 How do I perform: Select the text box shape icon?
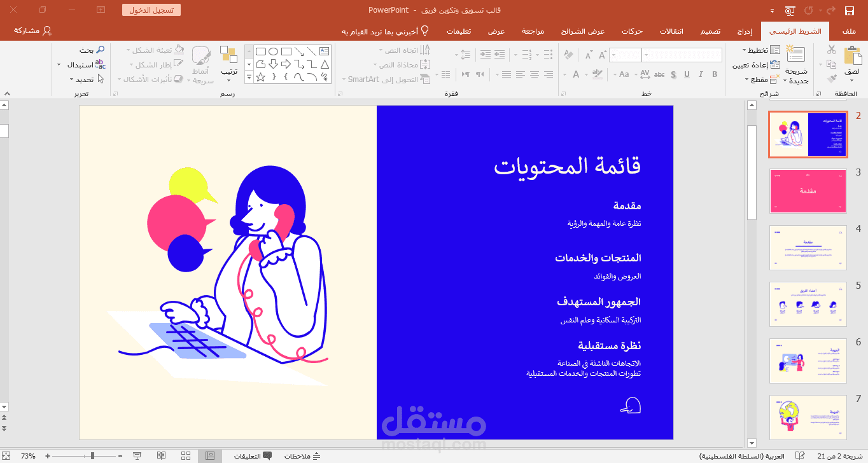[x=324, y=51]
